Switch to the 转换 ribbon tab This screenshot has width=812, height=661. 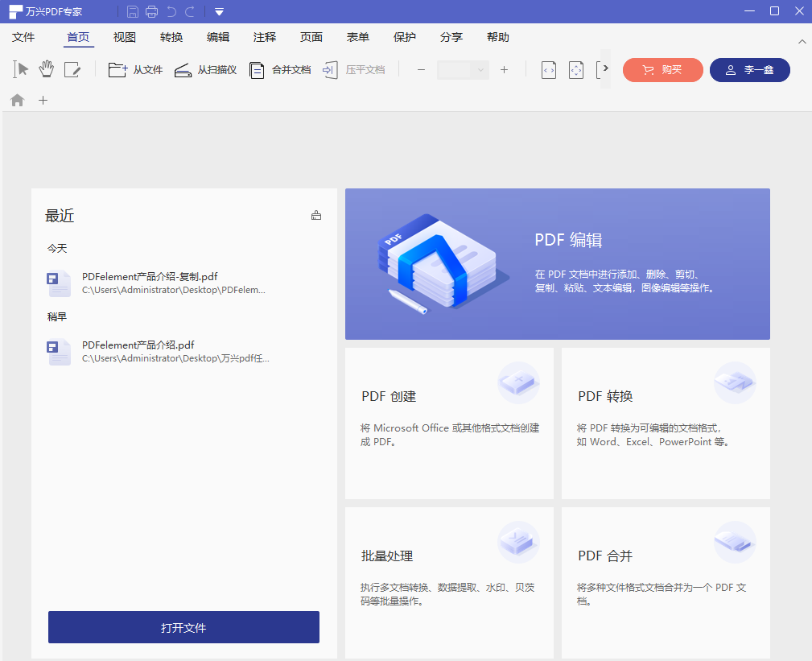[171, 37]
